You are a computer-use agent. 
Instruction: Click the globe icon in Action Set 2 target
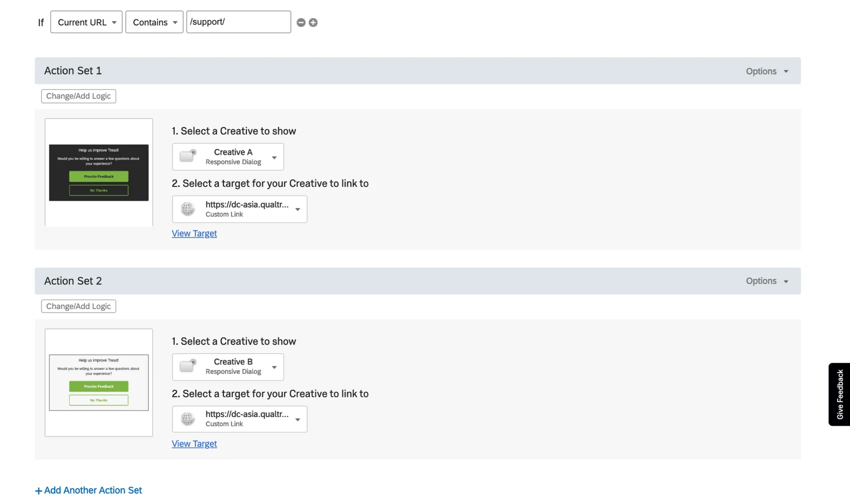(188, 419)
